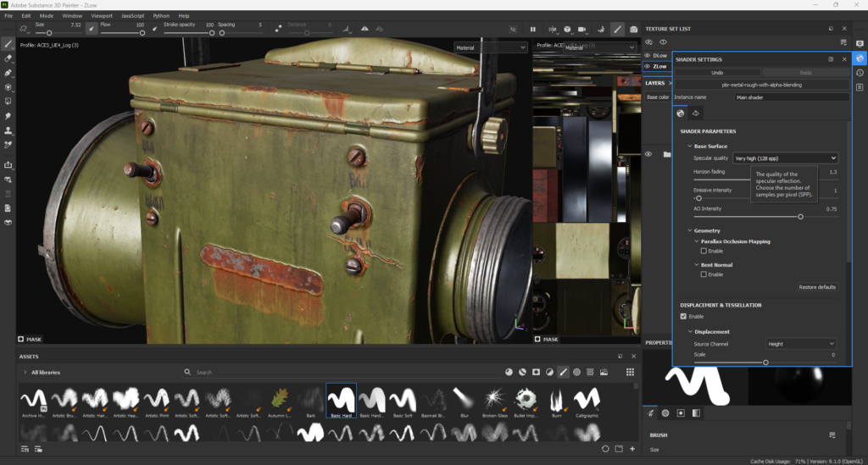Click Restore defaults button

tap(817, 287)
